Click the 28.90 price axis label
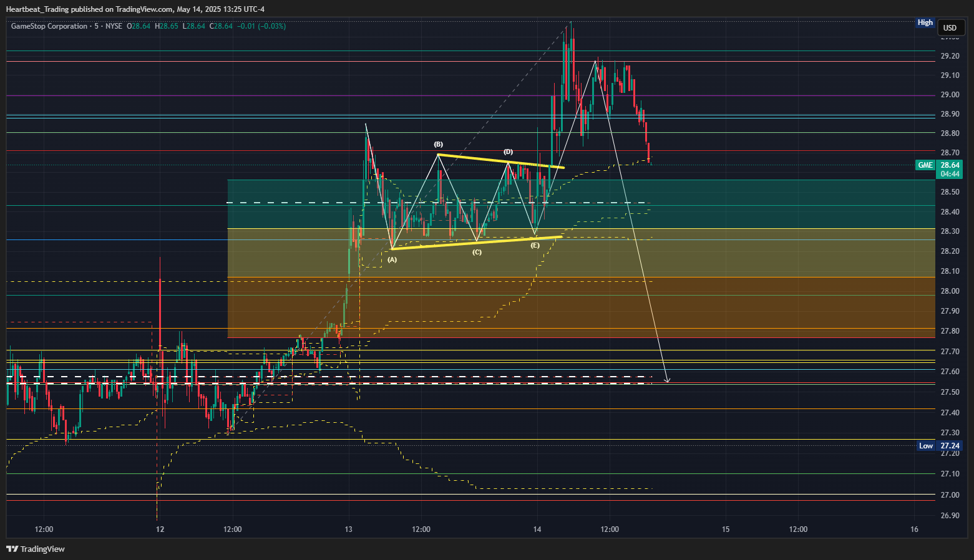Viewport: 974px width, 560px height. click(x=950, y=114)
